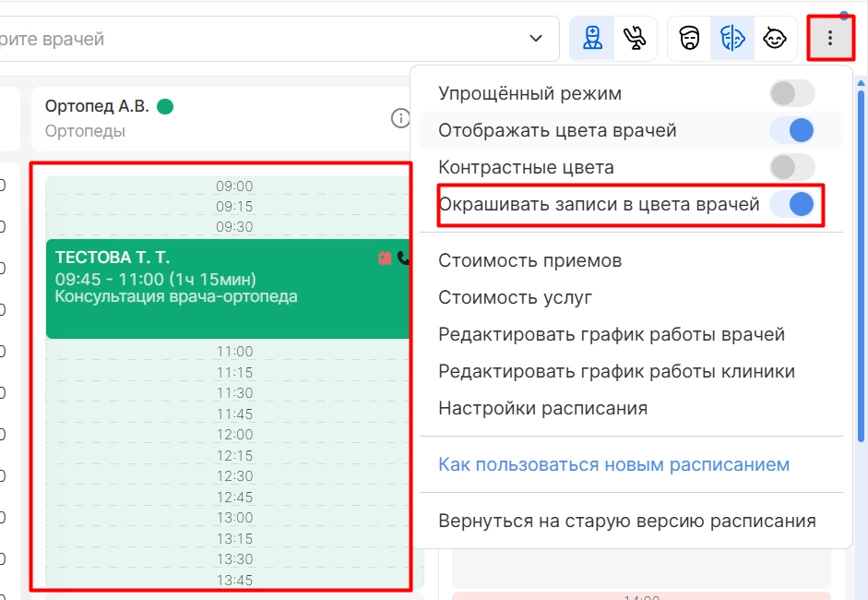The height and width of the screenshot is (600, 868).
Task: Select the 09:30 time slot
Action: 234,226
